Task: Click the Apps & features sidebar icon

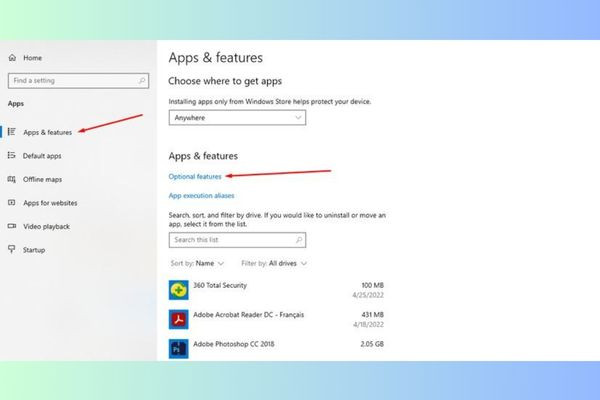Action: tap(12, 132)
